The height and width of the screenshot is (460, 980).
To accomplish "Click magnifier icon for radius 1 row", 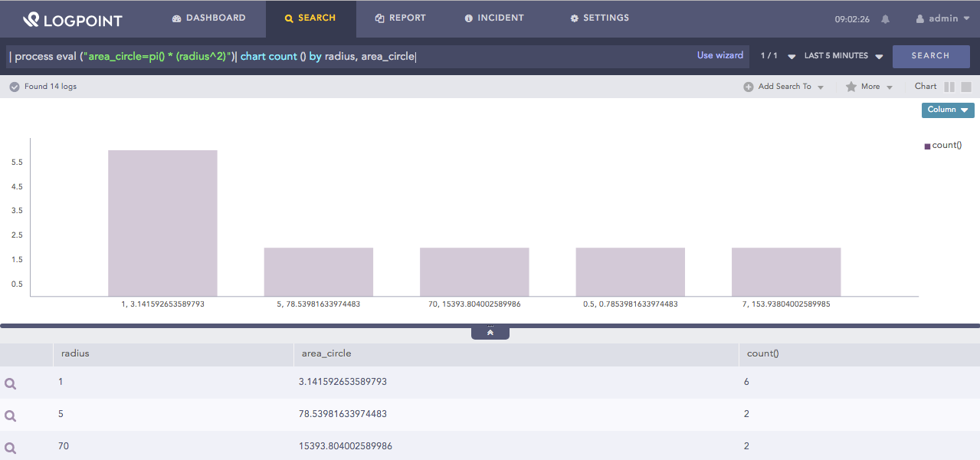I will pyautogui.click(x=11, y=383).
